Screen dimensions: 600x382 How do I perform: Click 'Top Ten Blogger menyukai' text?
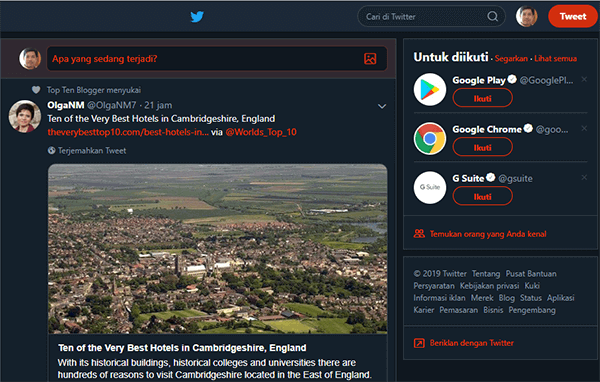[x=94, y=90]
